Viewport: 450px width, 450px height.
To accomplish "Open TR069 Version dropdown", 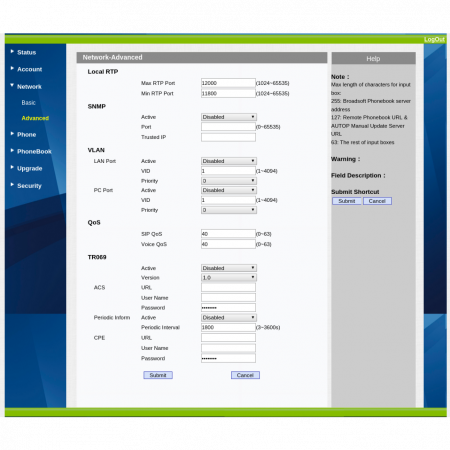I will [229, 277].
